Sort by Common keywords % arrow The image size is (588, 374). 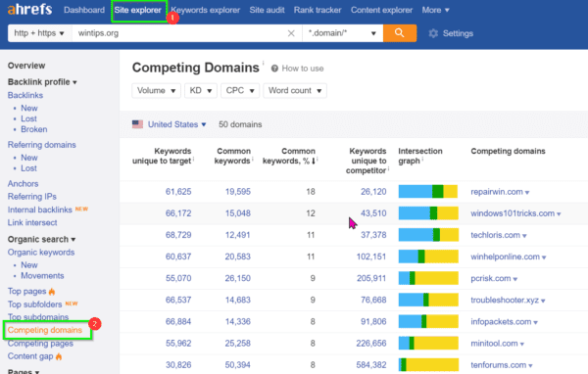pyautogui.click(x=314, y=162)
